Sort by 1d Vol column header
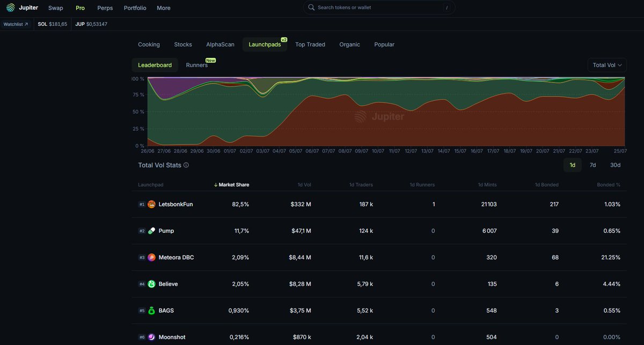Screen dimensions: 644x345 (304, 185)
